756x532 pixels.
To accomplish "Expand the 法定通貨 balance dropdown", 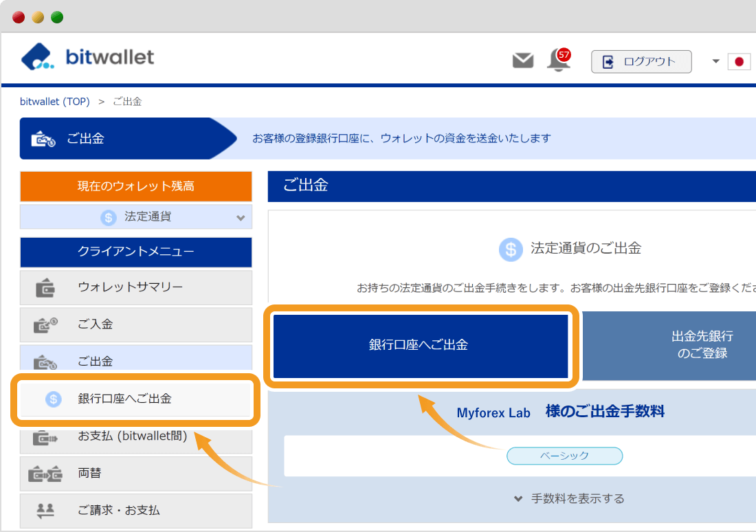I will pos(136,217).
